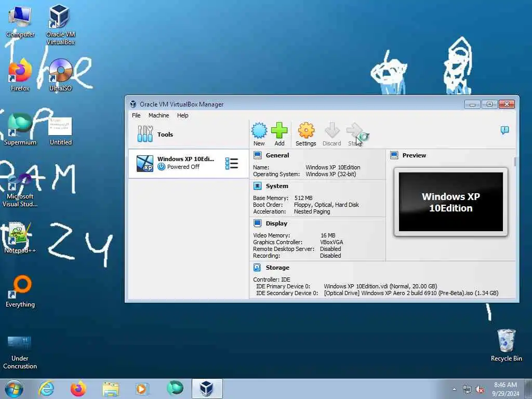Open the Machine menu
Viewport: 532px width, 399px height.
[x=158, y=115]
